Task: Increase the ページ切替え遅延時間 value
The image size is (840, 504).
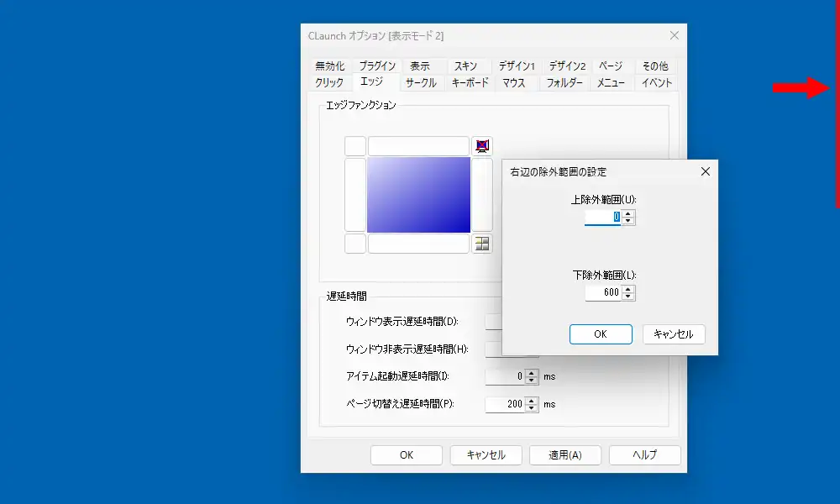Action: 532,401
